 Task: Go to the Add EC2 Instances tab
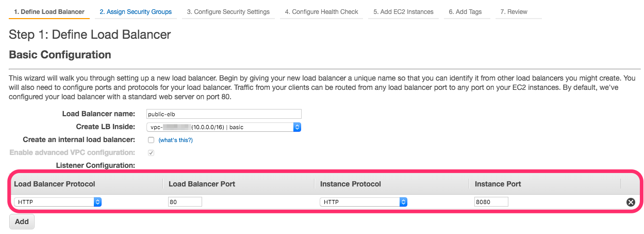click(x=403, y=12)
